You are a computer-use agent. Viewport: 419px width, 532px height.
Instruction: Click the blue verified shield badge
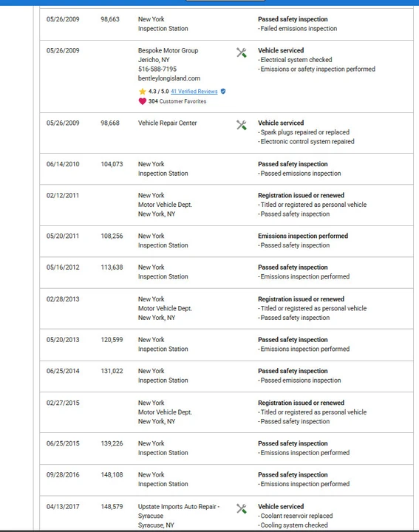click(x=223, y=92)
